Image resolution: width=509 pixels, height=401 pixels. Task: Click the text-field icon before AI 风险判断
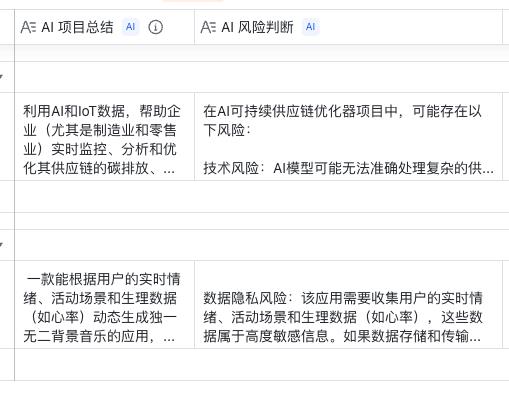point(208,27)
